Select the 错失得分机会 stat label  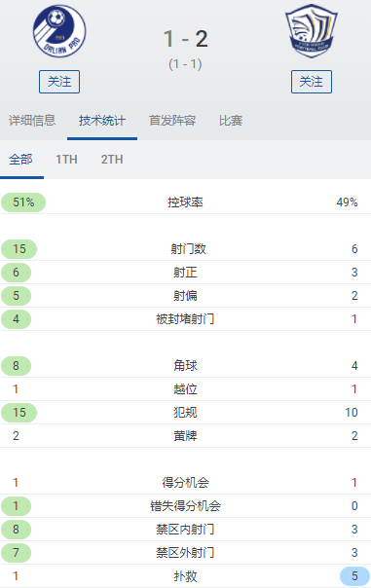[185, 506]
